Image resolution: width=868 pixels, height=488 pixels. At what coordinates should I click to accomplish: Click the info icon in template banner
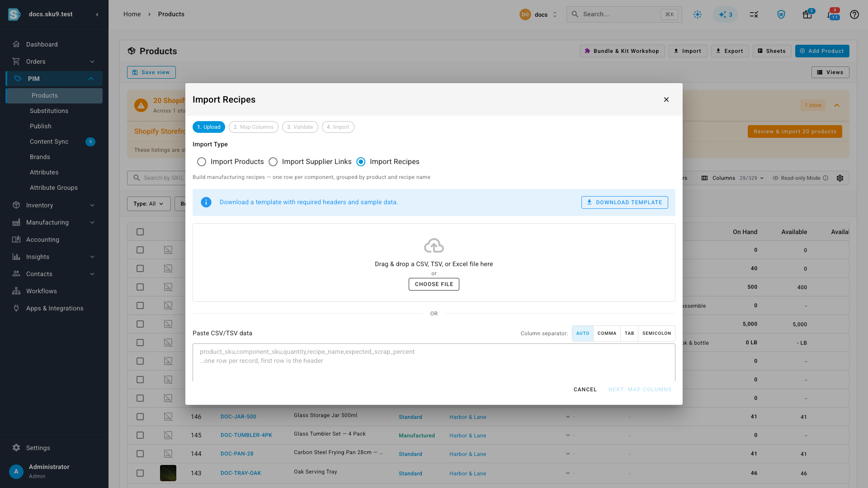206,202
